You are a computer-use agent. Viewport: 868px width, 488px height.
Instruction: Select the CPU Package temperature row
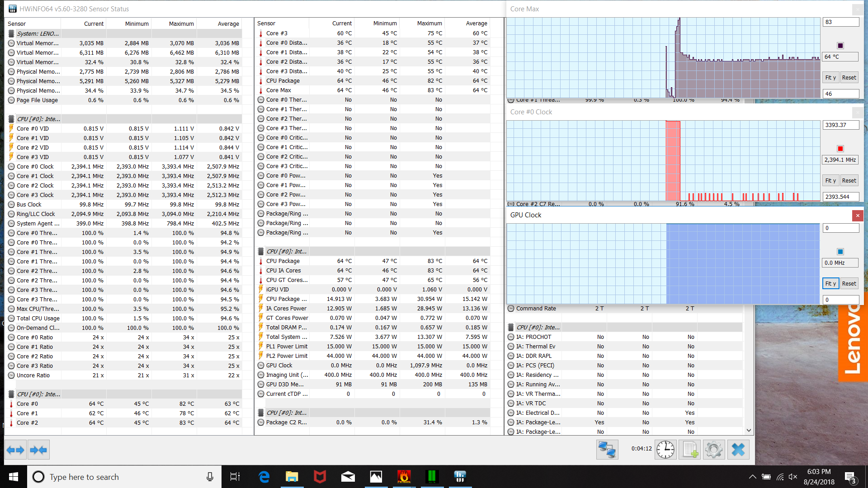click(x=283, y=81)
